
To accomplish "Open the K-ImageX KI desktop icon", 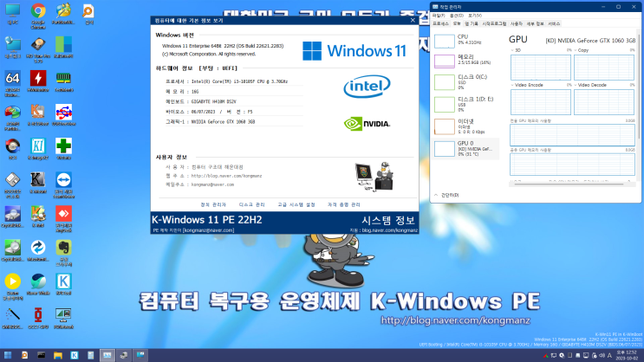I will pos(38,149).
